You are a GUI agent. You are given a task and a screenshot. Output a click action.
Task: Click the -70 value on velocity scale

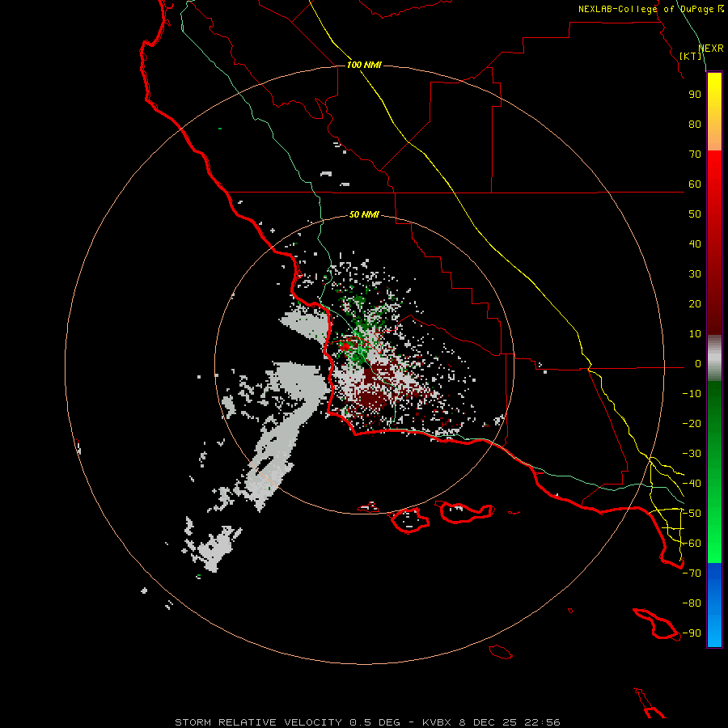point(692,574)
